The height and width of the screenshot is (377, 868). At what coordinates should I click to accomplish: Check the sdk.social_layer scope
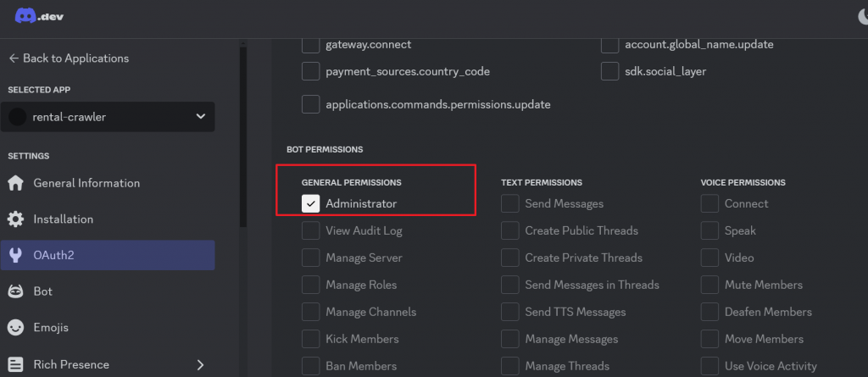(x=609, y=71)
